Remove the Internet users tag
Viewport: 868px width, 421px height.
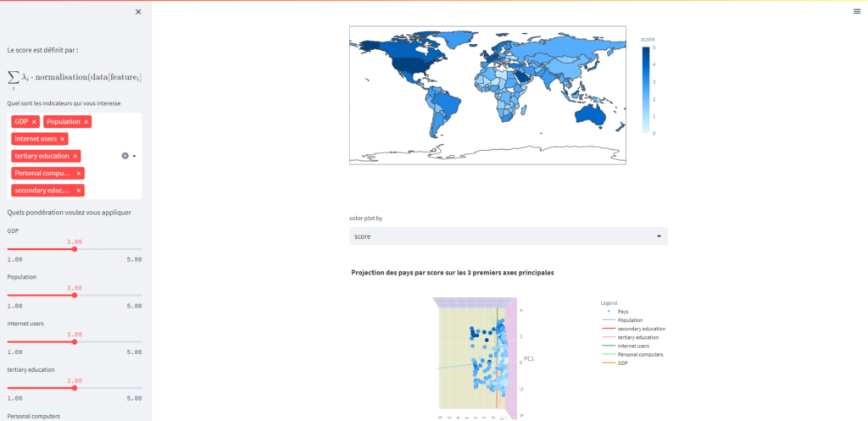63,139
